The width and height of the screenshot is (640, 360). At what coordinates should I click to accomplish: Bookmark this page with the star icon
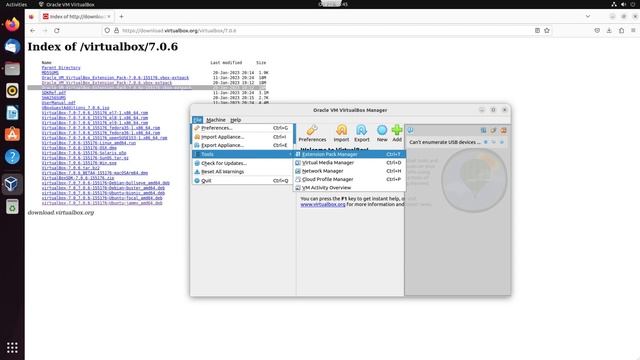(x=547, y=31)
